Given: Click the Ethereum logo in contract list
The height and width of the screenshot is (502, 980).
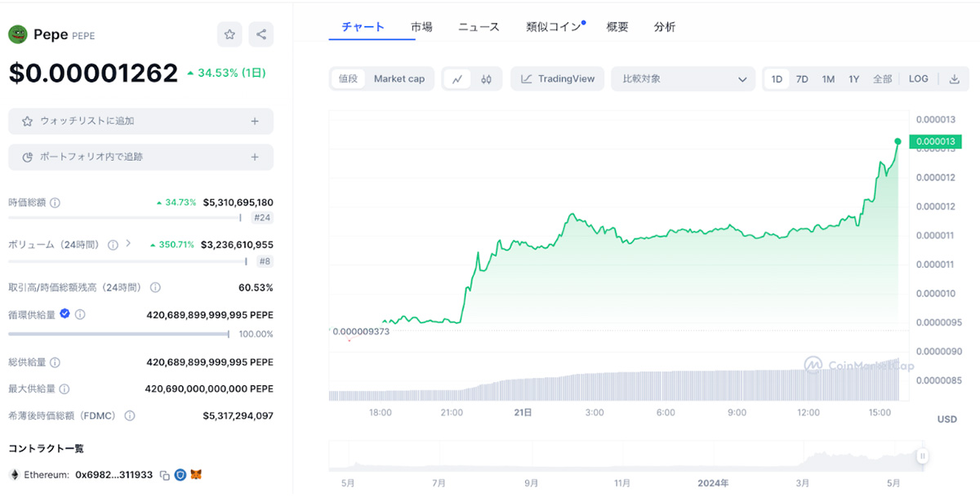Looking at the screenshot, I should (14, 474).
